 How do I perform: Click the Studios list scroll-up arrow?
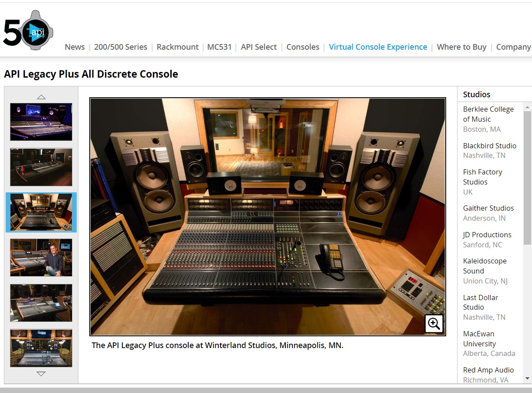click(x=528, y=107)
